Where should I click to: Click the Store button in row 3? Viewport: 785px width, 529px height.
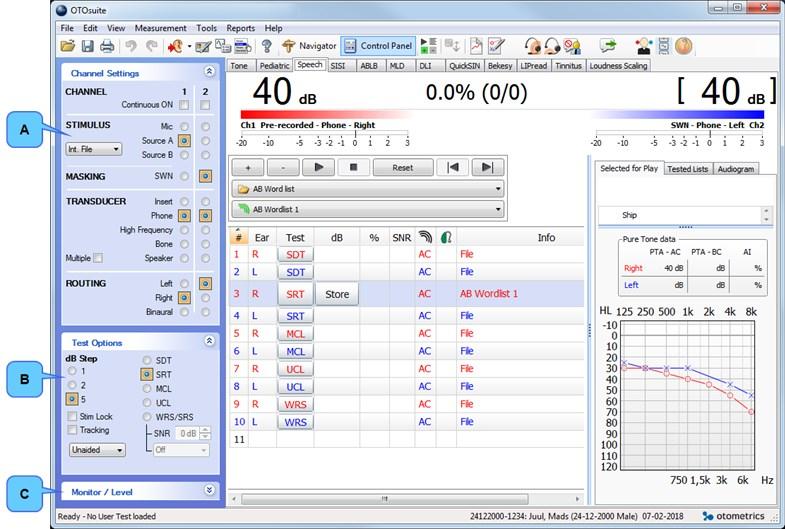click(x=337, y=294)
